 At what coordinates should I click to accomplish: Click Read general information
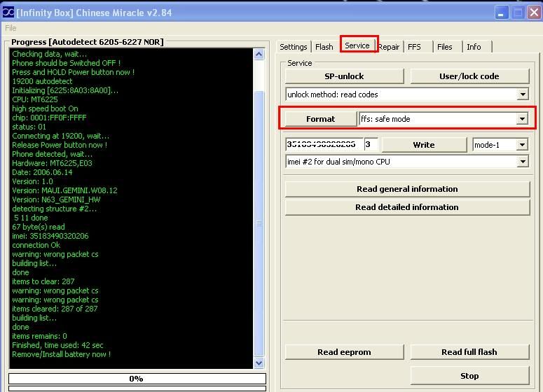(406, 189)
